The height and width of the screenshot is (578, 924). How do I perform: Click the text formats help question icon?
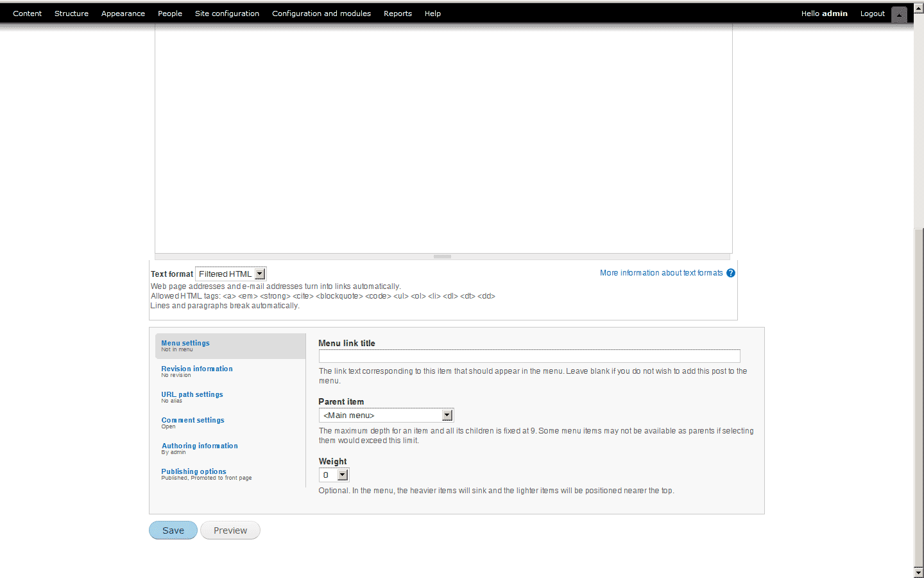(x=730, y=273)
